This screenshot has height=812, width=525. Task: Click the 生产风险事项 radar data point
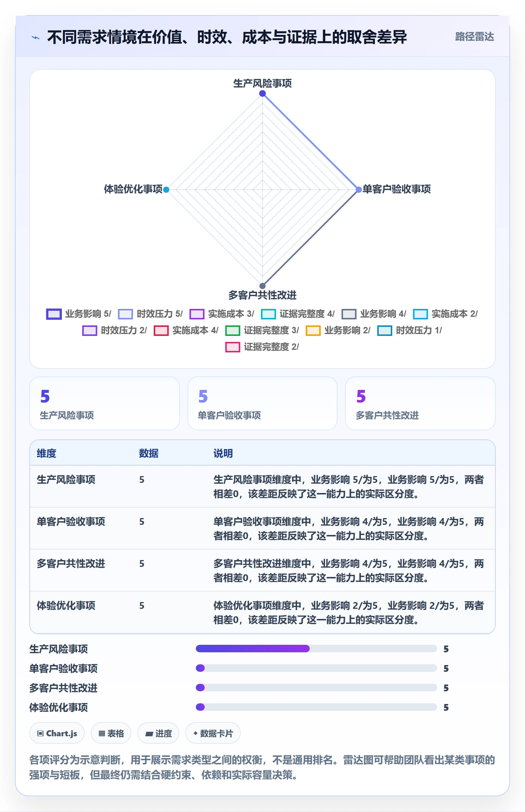tap(262, 93)
